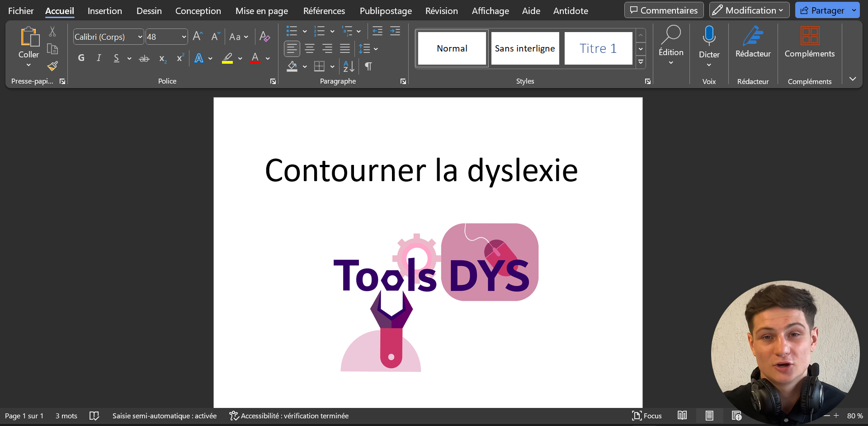Open the Compléments add-ins
The width and height of the screenshot is (868, 426).
tap(809, 42)
